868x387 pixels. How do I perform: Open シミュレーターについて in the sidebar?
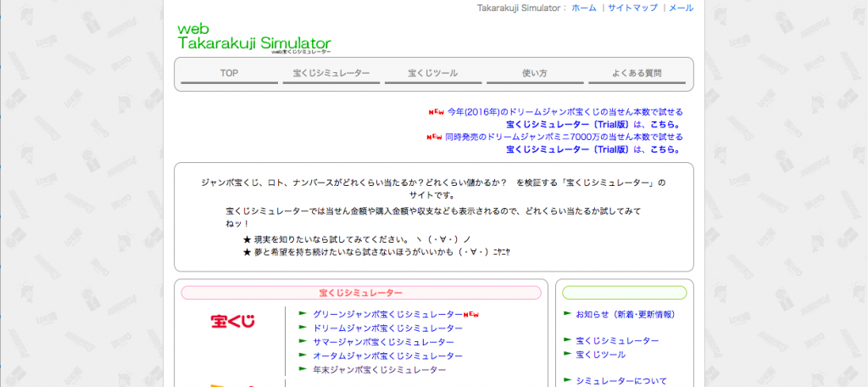coord(620,381)
